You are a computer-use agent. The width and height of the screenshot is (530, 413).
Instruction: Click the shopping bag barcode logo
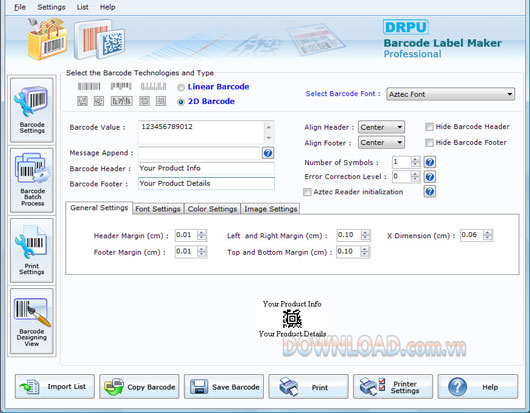pos(47,39)
